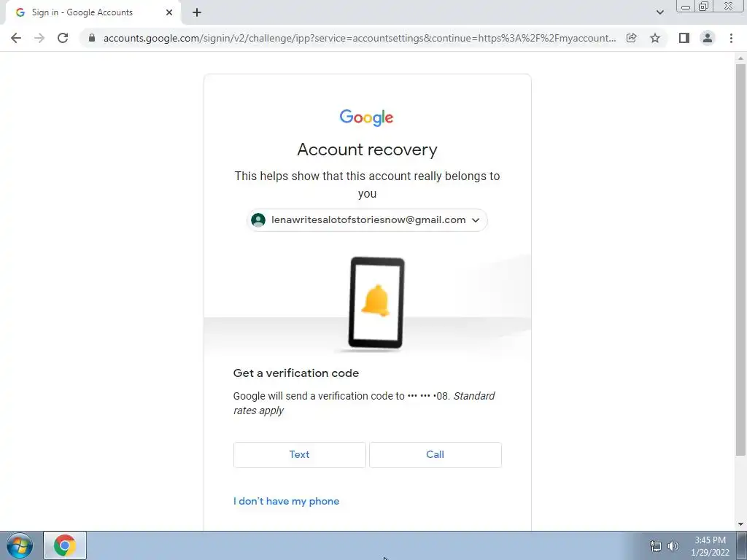This screenshot has height=560, width=747.
Task: Click the page vertical scrollbar
Action: pos(740,260)
